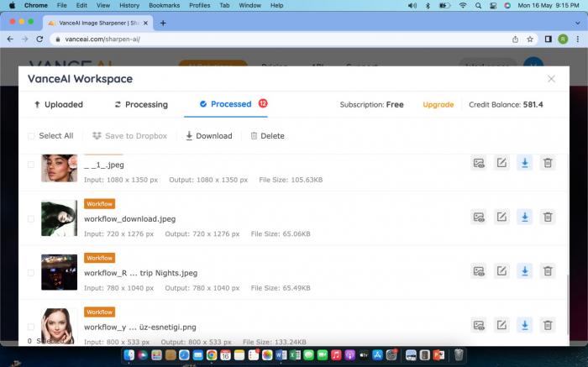Click the Chrome profile avatar

[x=563, y=39]
